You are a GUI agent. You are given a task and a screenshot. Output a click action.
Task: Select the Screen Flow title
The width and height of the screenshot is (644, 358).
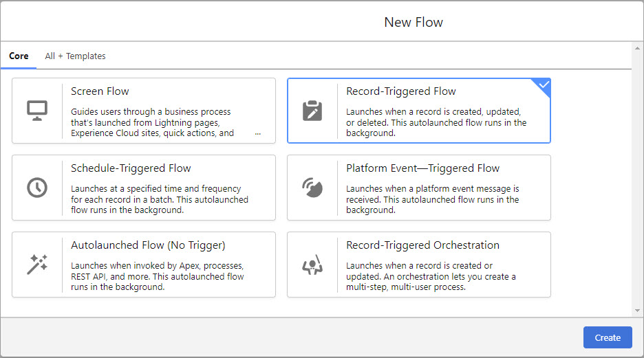[x=100, y=91]
